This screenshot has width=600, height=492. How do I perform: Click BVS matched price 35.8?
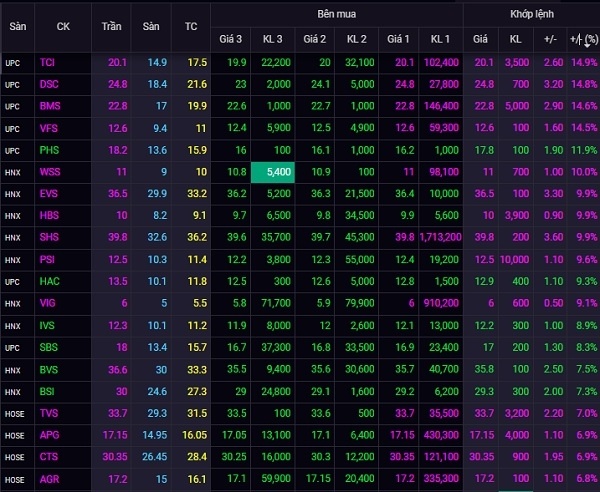coord(484,369)
